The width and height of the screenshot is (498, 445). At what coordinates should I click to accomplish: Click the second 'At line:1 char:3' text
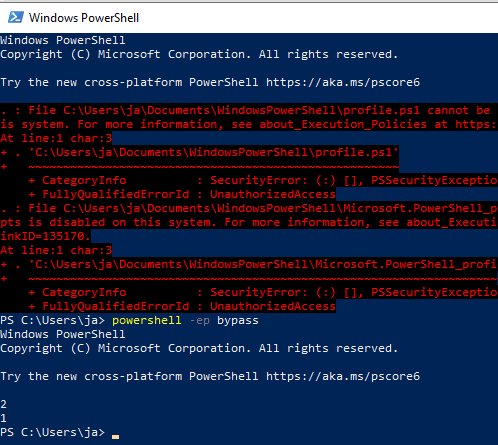pos(56,250)
